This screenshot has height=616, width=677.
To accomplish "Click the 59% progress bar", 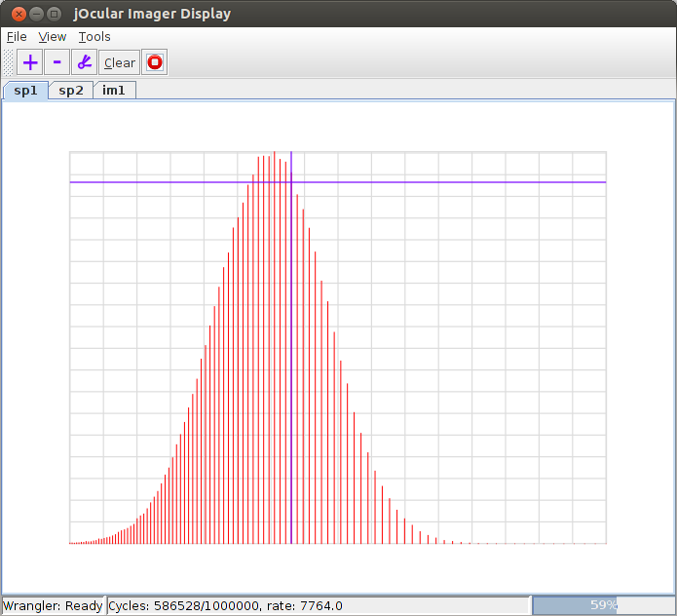I will click(603, 605).
